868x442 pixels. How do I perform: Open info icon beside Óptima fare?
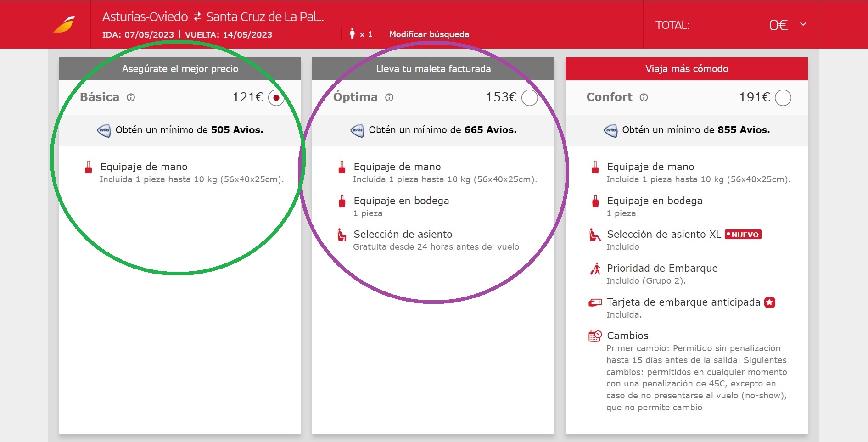pyautogui.click(x=389, y=97)
